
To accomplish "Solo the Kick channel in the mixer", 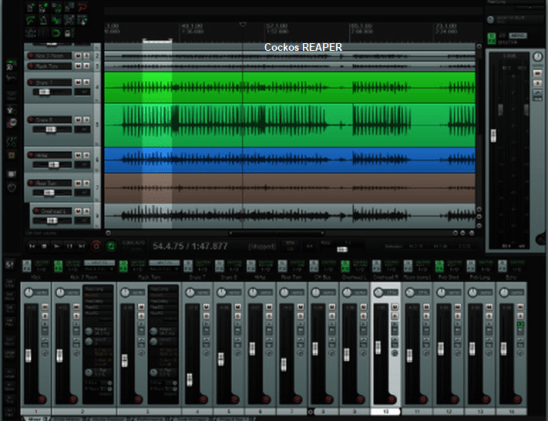I will [45, 316].
